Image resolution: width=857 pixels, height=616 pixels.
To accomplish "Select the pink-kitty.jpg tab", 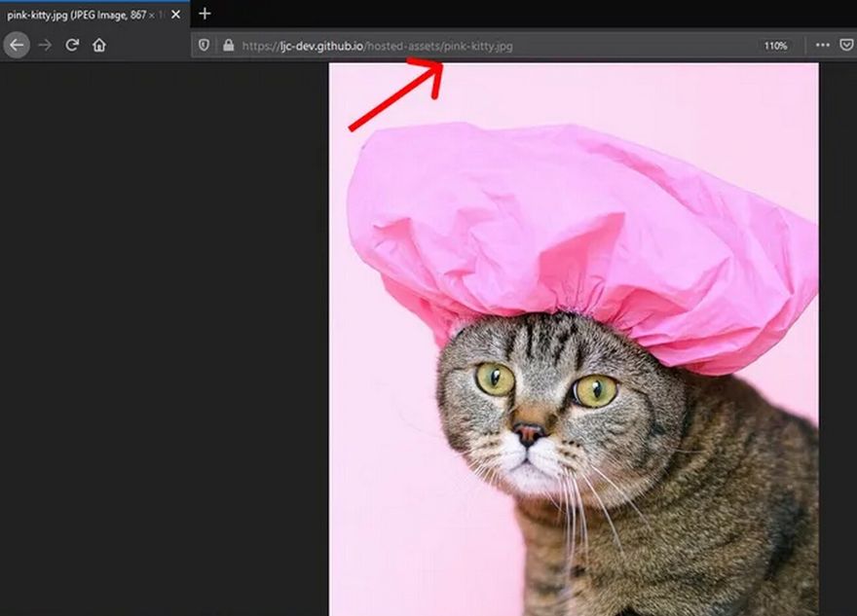I will [x=83, y=15].
